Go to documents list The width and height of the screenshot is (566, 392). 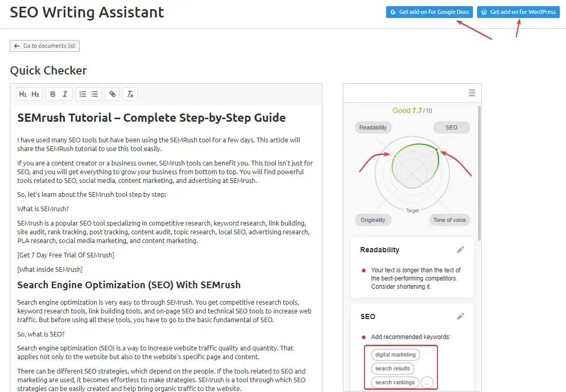(x=45, y=46)
